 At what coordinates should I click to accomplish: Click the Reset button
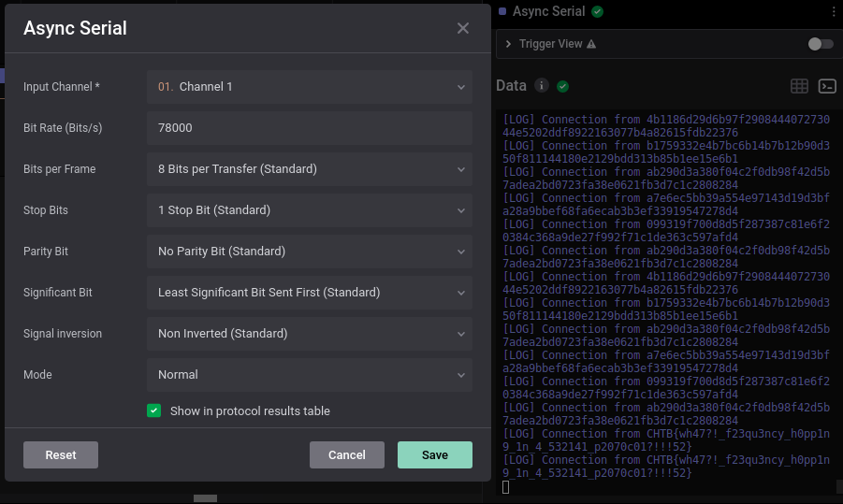point(61,454)
